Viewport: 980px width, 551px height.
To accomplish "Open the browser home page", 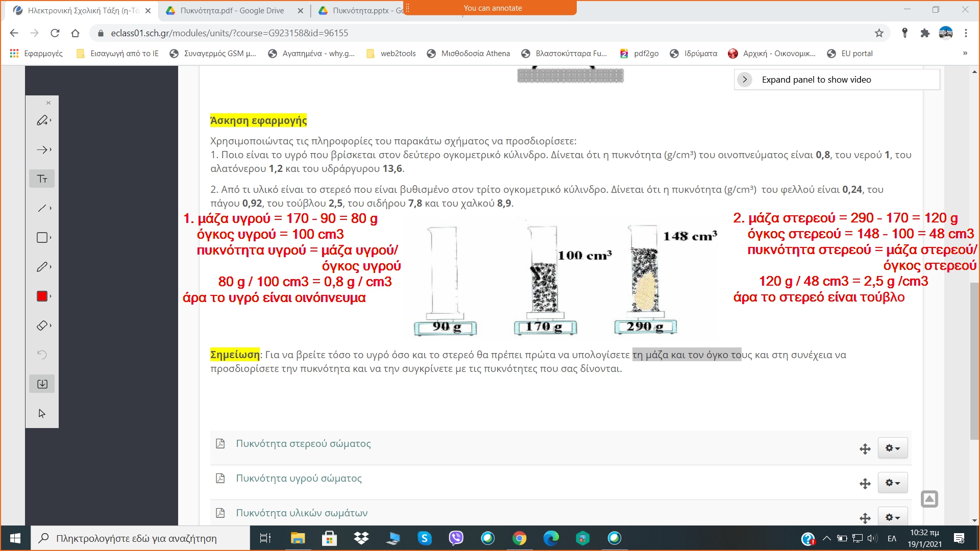I will coord(75,33).
